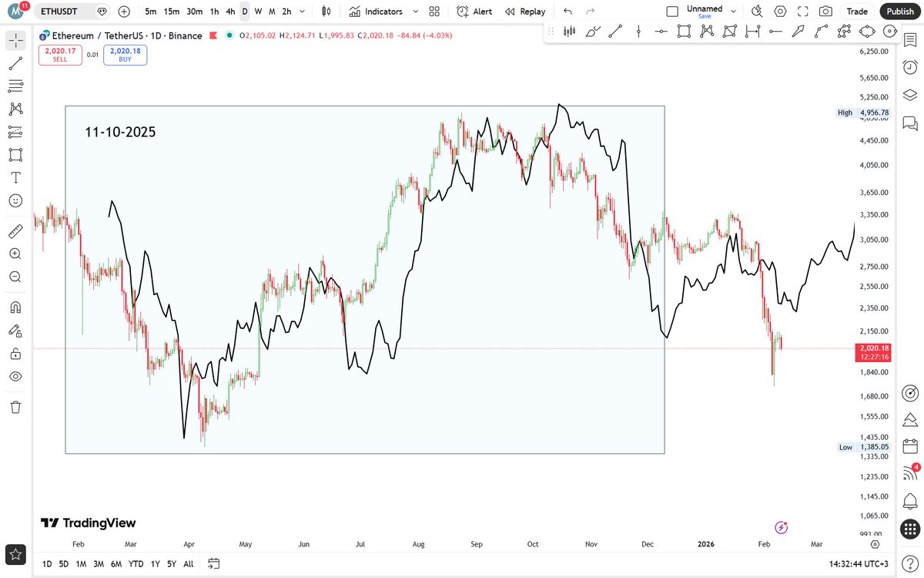Expand the indicator favorites dropdown arrow
This screenshot has height=578, width=924.
(x=416, y=12)
